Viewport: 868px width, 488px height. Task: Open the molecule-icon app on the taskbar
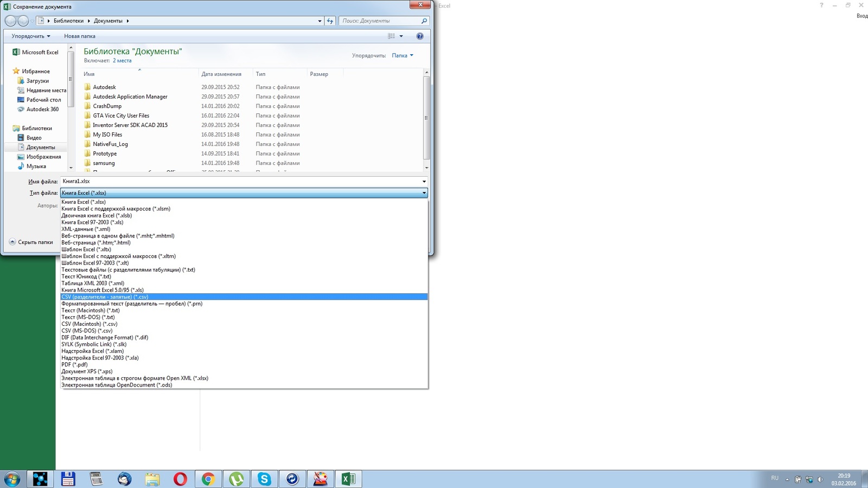40,479
